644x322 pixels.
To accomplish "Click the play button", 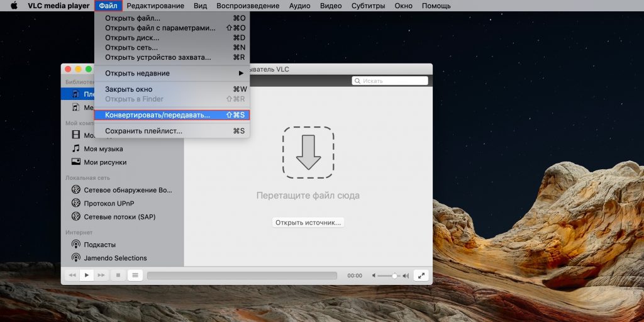I will click(x=86, y=275).
